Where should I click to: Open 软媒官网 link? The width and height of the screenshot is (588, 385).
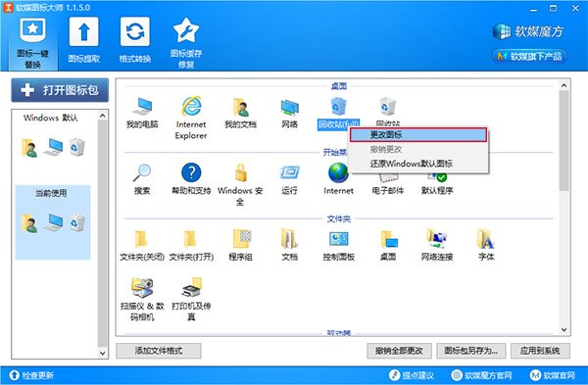[x=553, y=375]
